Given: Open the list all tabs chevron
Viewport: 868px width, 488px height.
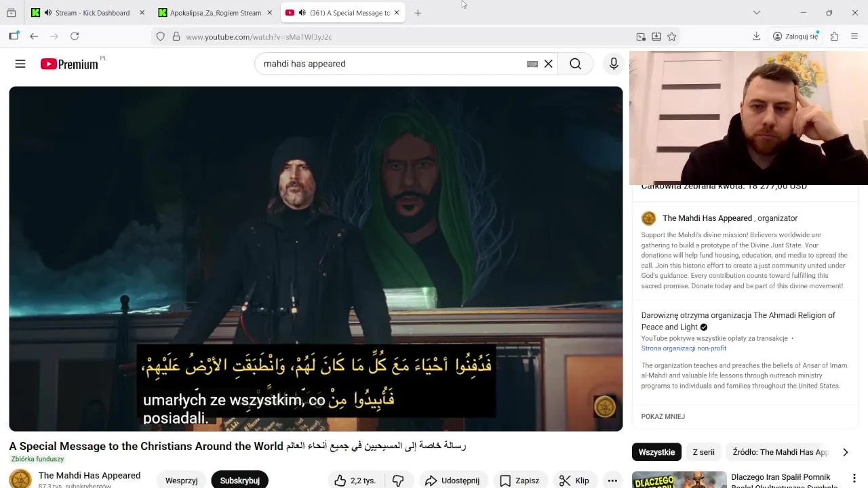Looking at the screenshot, I should (x=757, y=13).
